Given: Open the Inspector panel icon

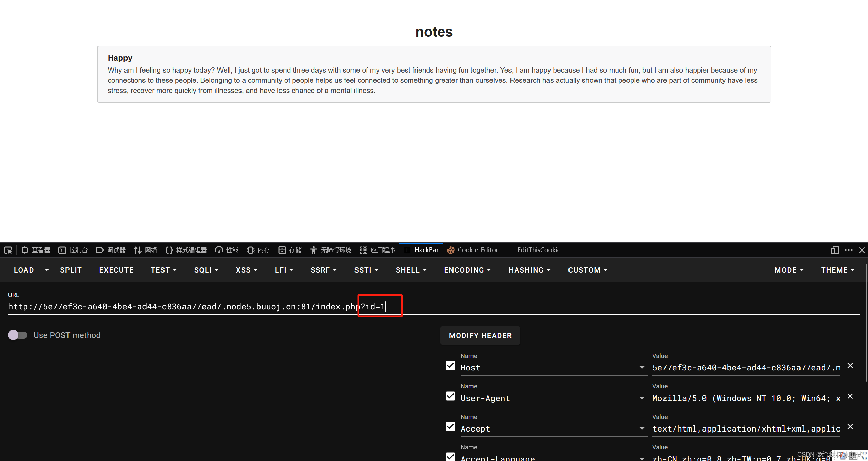Looking at the screenshot, I should [x=25, y=250].
